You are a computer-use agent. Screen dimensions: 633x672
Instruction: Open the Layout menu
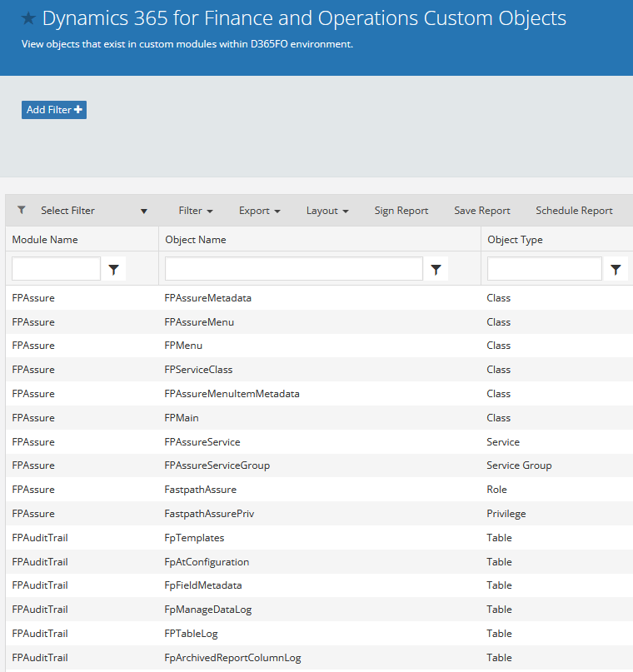click(x=327, y=211)
